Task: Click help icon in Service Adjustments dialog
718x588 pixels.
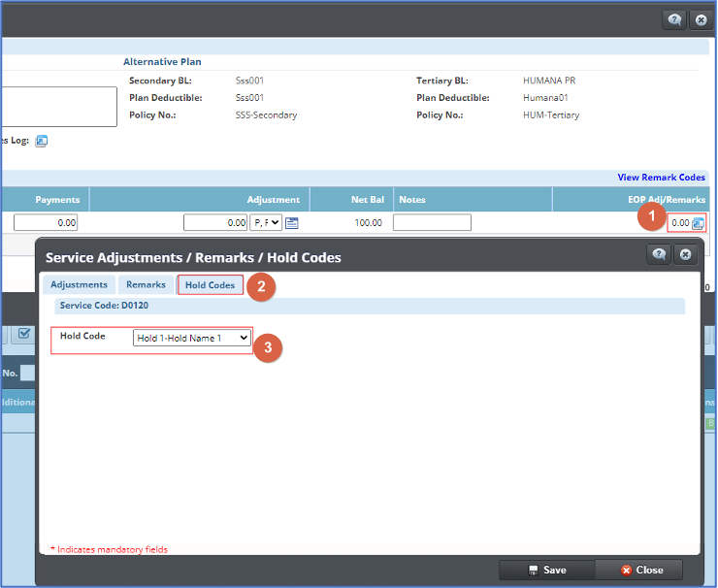Action: click(x=659, y=254)
